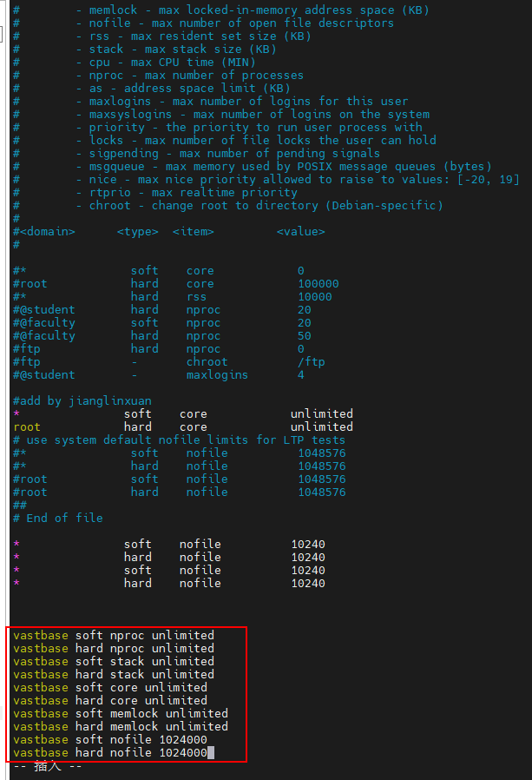
Task: Click the 'vastbase soft memlock unlimited' line
Action: pos(120,713)
